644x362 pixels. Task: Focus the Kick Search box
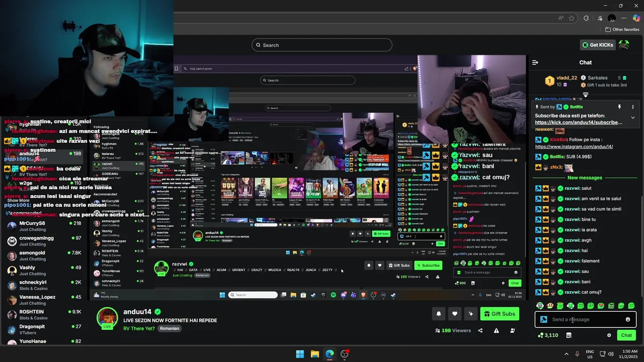pos(322,45)
